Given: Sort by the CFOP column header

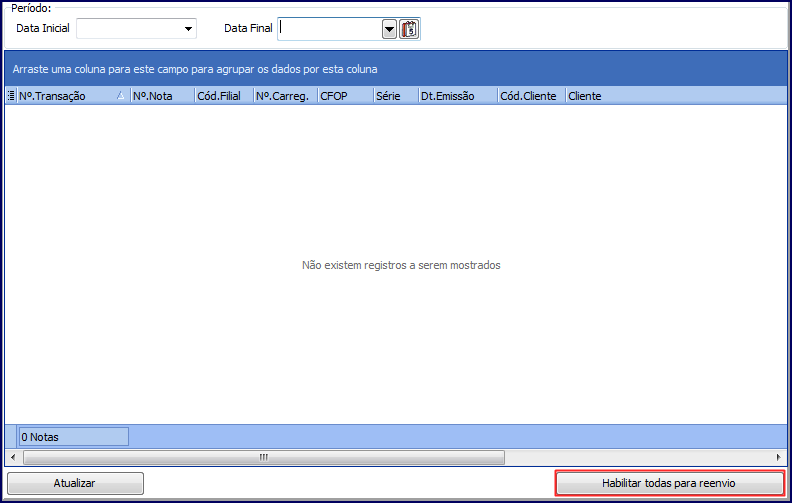Looking at the screenshot, I should click(346, 95).
